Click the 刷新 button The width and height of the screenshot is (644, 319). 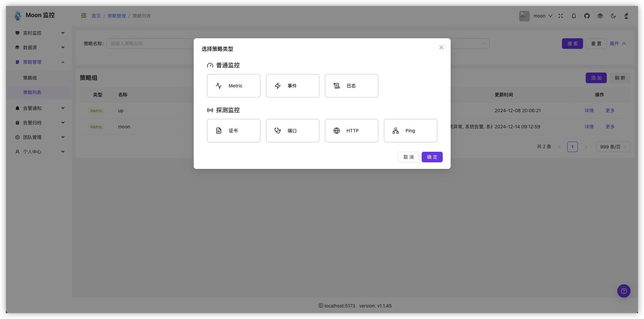620,78
